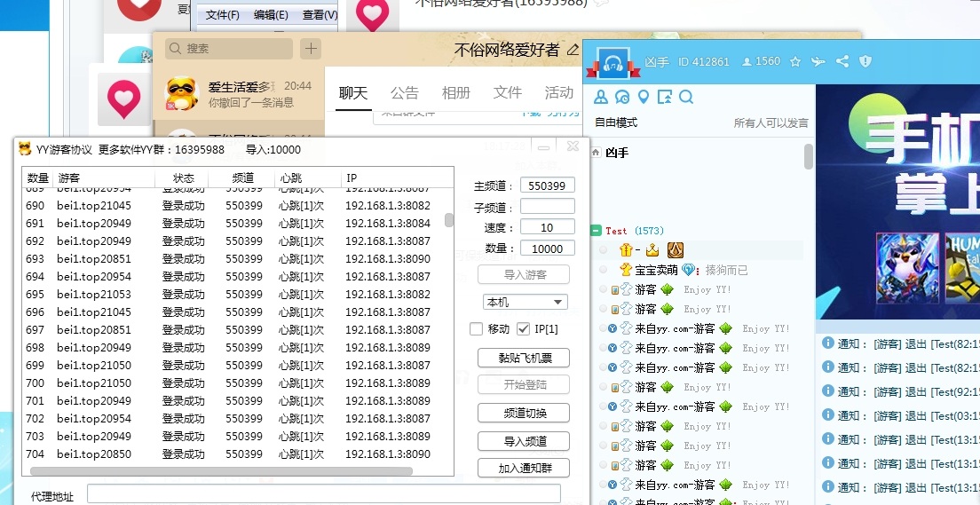This screenshot has width=980, height=505.
Task: Click the 导入游客 button
Action: click(524, 274)
